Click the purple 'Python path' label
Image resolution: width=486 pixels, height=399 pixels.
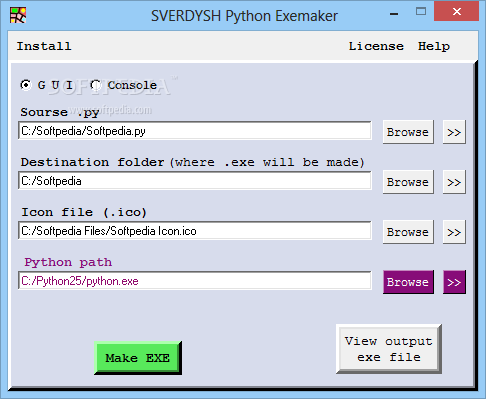[x=68, y=262]
